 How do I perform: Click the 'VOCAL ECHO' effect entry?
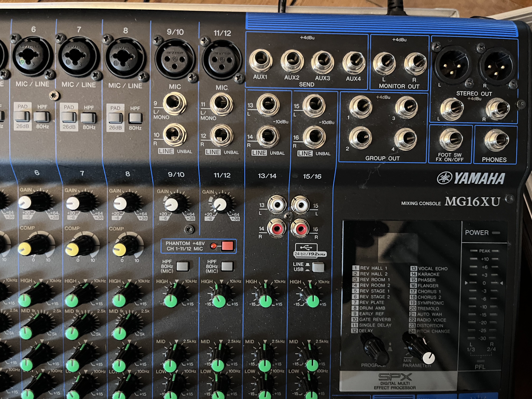pyautogui.click(x=429, y=268)
